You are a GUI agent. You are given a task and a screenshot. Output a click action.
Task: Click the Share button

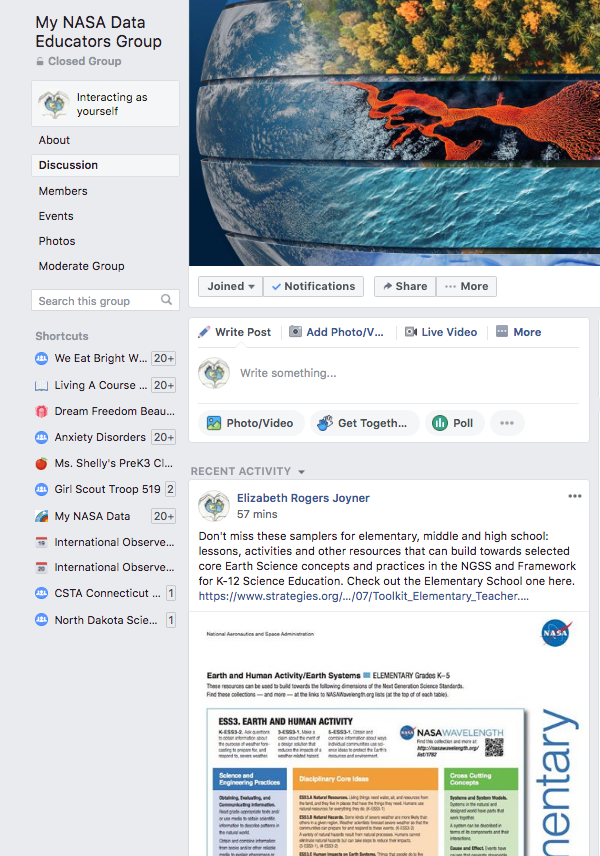pos(402,286)
